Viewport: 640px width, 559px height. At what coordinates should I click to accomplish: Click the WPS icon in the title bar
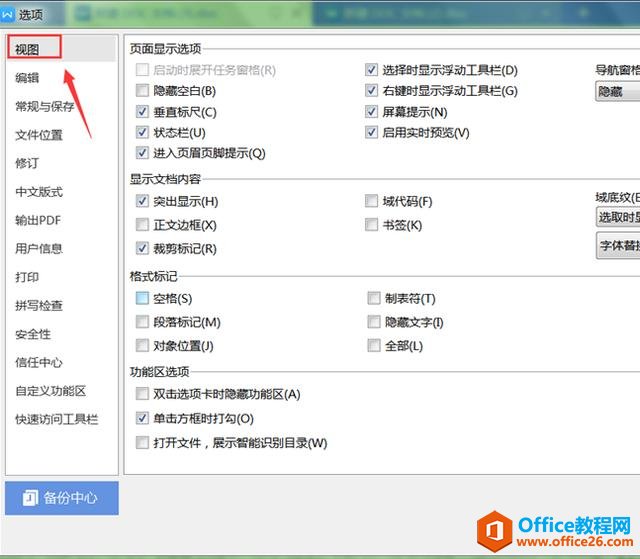(7, 15)
